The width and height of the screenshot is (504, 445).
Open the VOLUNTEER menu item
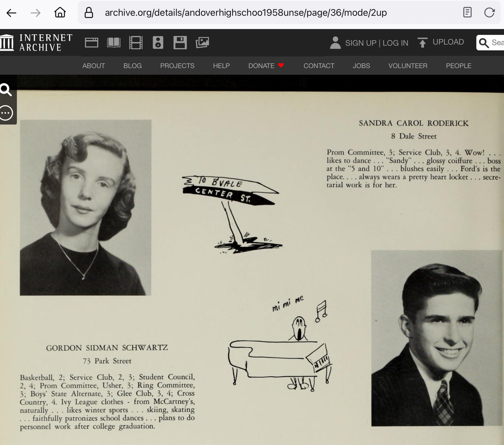point(408,66)
